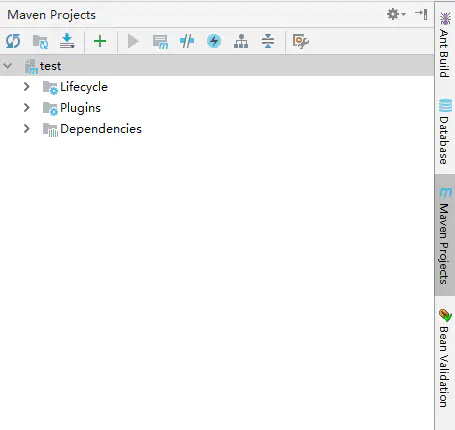The width and height of the screenshot is (455, 430).
Task: Open gear options menu in panel header
Action: [x=396, y=14]
